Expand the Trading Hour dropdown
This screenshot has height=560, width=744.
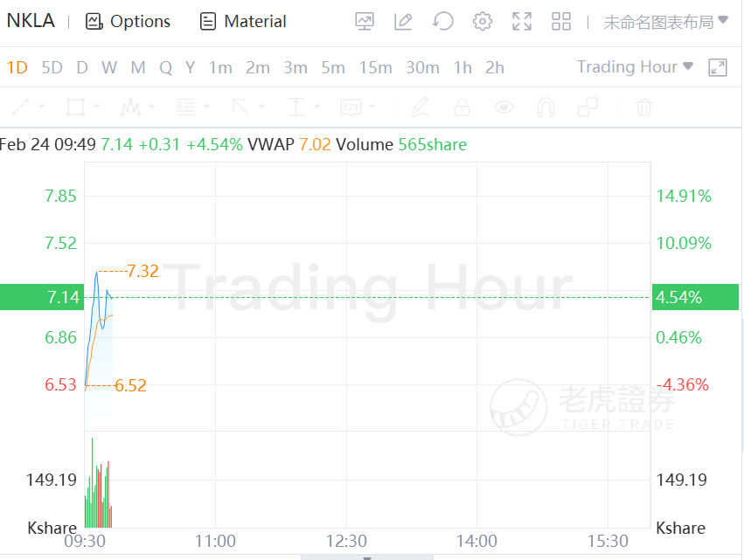[x=635, y=67]
